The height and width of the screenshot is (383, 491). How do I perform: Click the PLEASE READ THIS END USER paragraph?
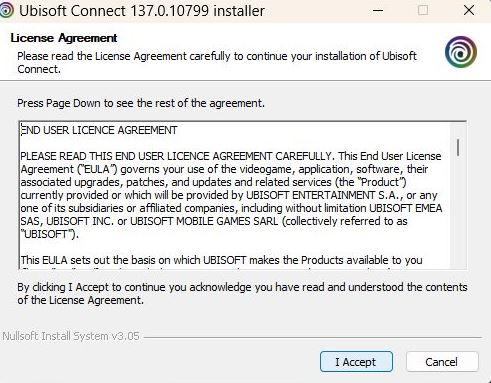point(231,195)
